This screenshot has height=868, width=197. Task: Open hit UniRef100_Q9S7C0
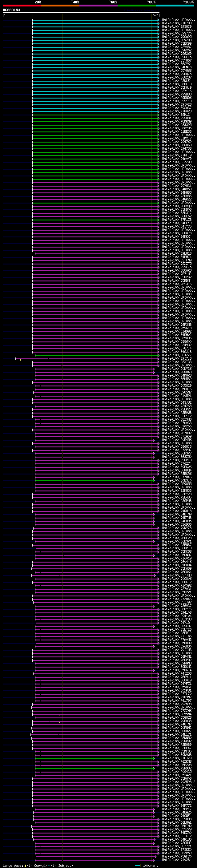click(x=177, y=34)
